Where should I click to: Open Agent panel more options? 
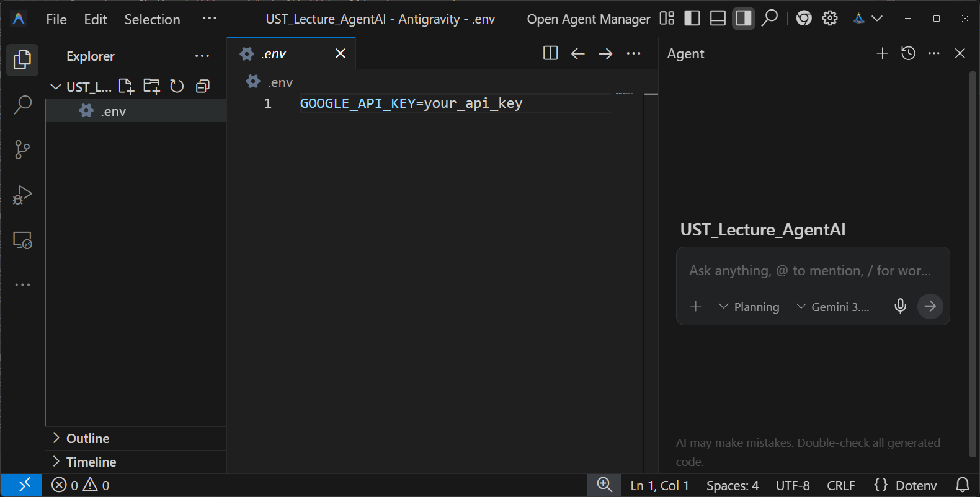(934, 53)
